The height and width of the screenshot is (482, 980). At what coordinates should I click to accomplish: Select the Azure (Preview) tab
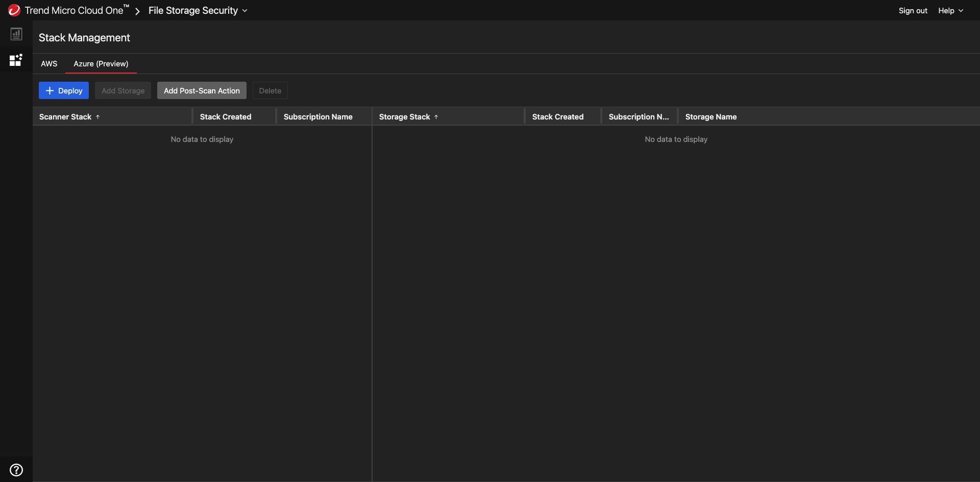tap(101, 64)
